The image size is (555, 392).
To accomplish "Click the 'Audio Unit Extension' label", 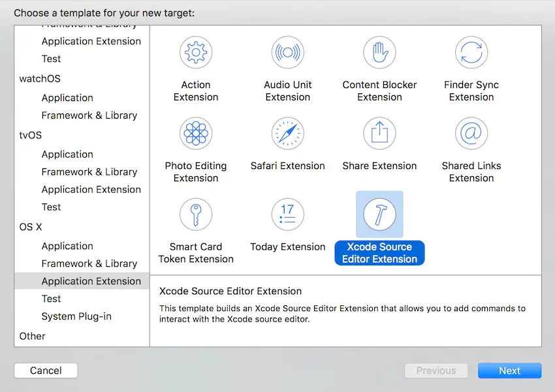I will tap(288, 91).
